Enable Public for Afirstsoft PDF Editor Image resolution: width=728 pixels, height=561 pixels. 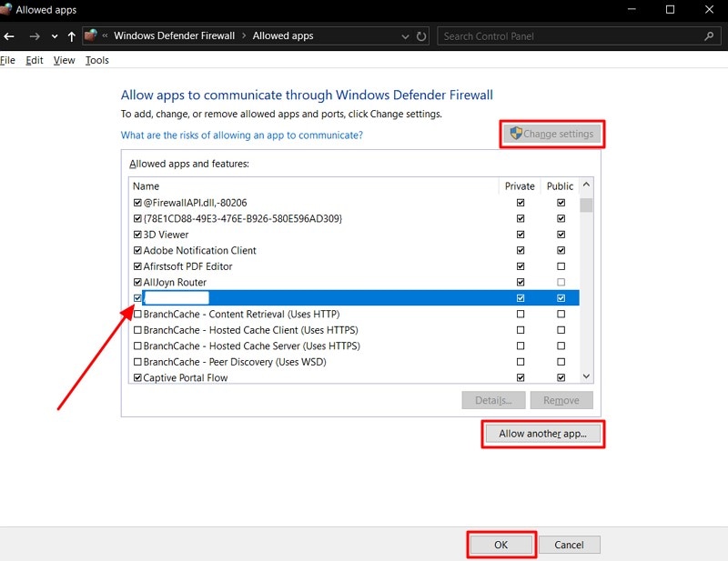[x=561, y=266]
